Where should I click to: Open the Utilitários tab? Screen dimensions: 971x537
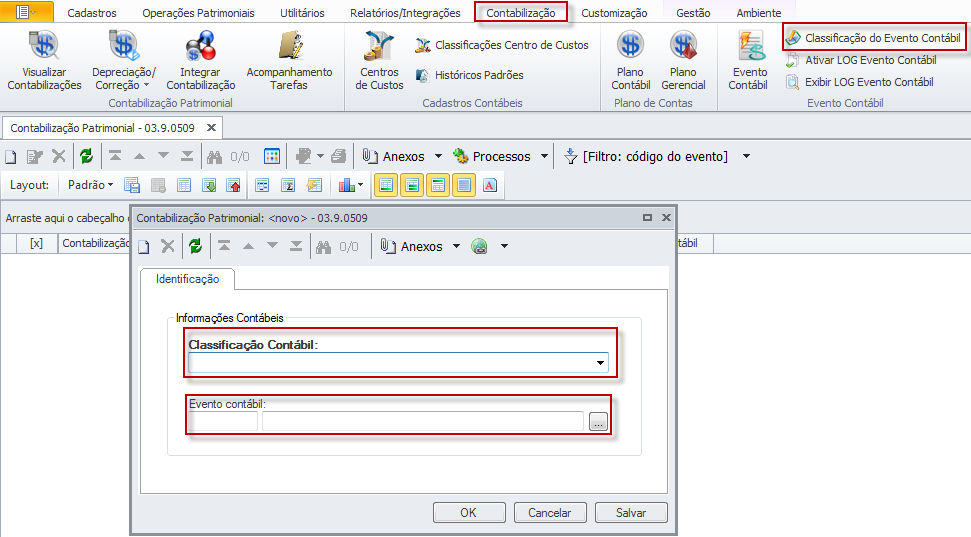pos(302,13)
